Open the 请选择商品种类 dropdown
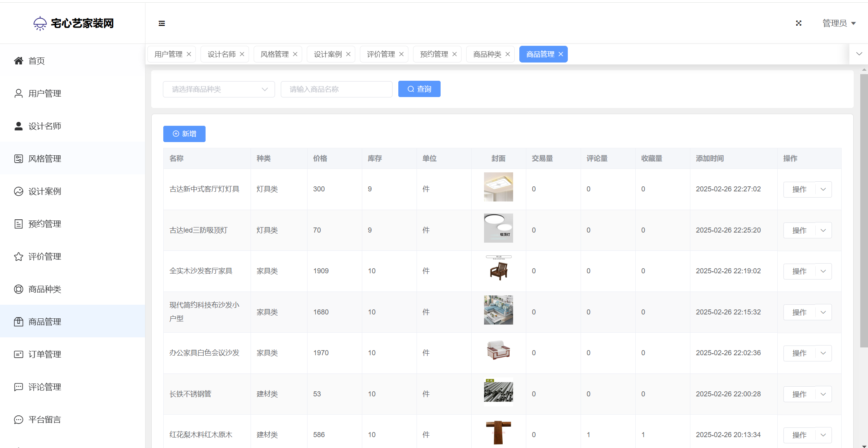 pos(219,89)
